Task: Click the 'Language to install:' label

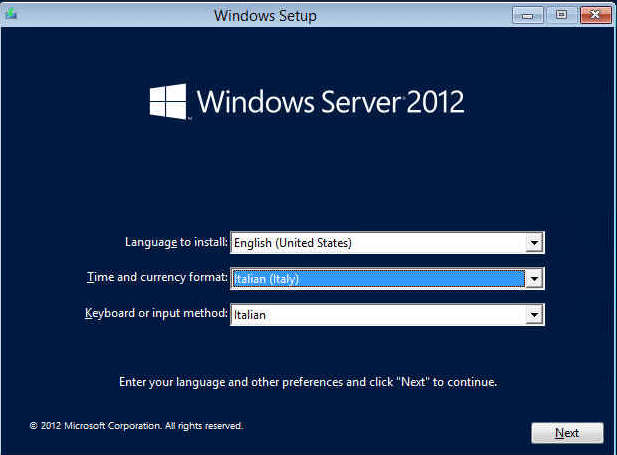Action: [176, 242]
